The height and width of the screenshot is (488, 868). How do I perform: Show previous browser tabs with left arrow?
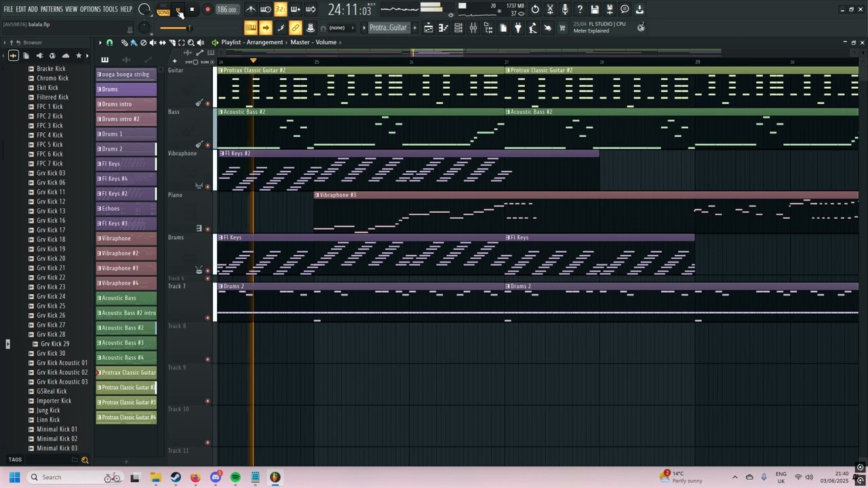4,56
